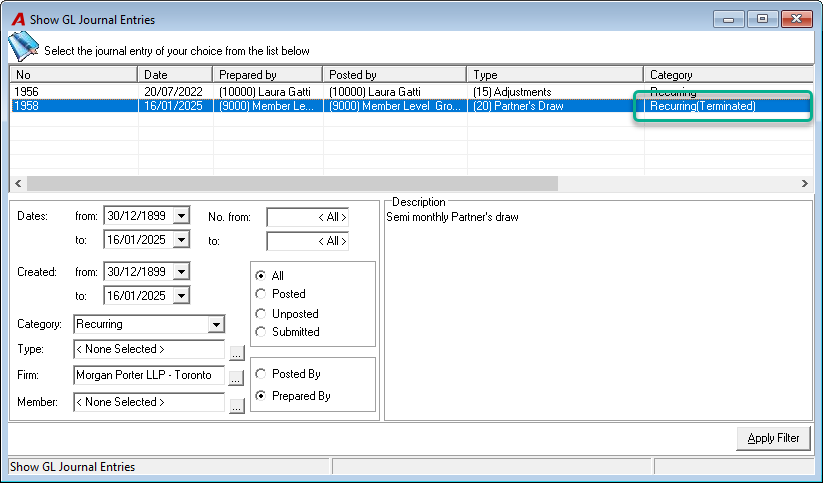Click the No. to input field
Image resolution: width=823 pixels, height=483 pixels.
coord(308,242)
